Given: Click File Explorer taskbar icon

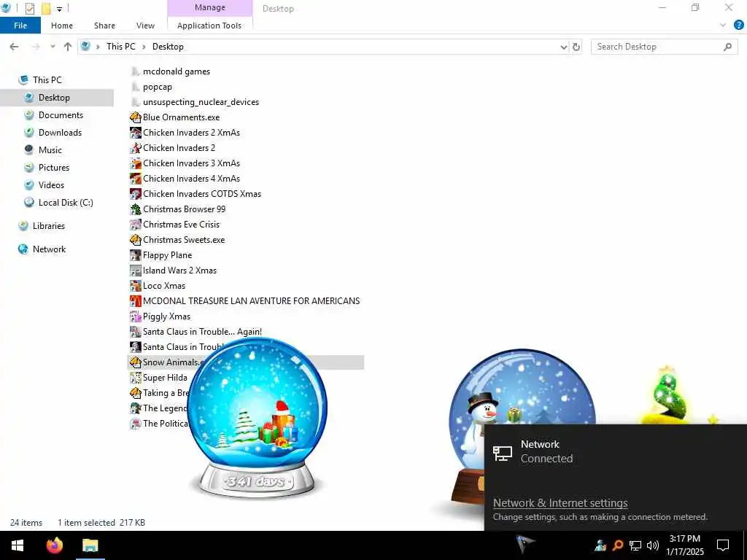Looking at the screenshot, I should 90,545.
